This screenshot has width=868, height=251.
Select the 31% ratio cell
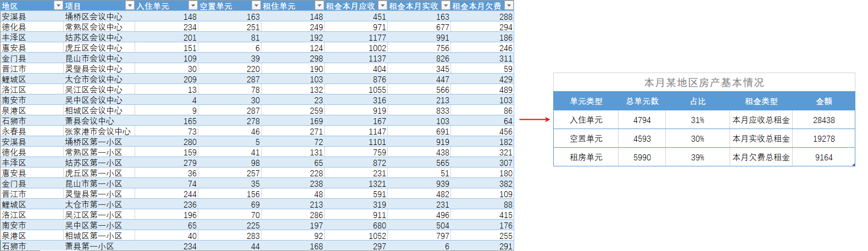698,120
